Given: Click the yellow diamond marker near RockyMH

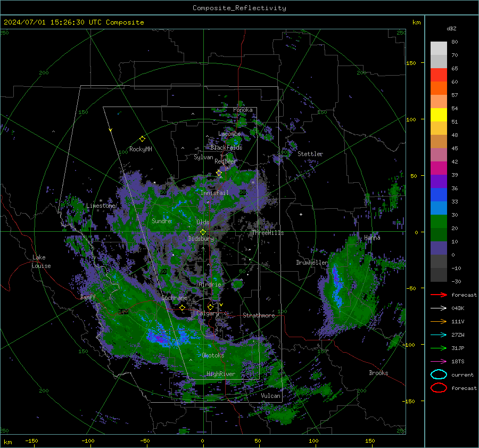Looking at the screenshot, I should coord(142,139).
